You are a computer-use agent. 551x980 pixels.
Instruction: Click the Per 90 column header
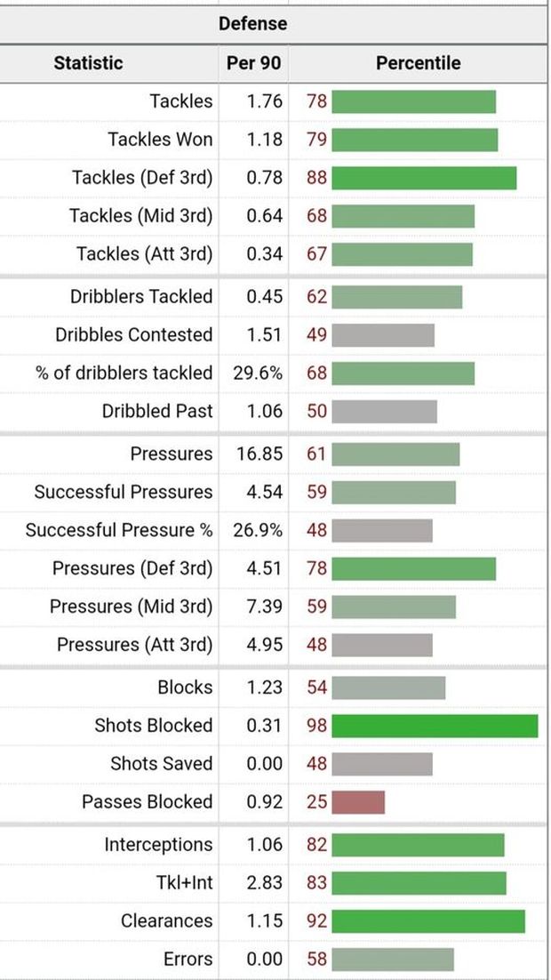coord(253,63)
